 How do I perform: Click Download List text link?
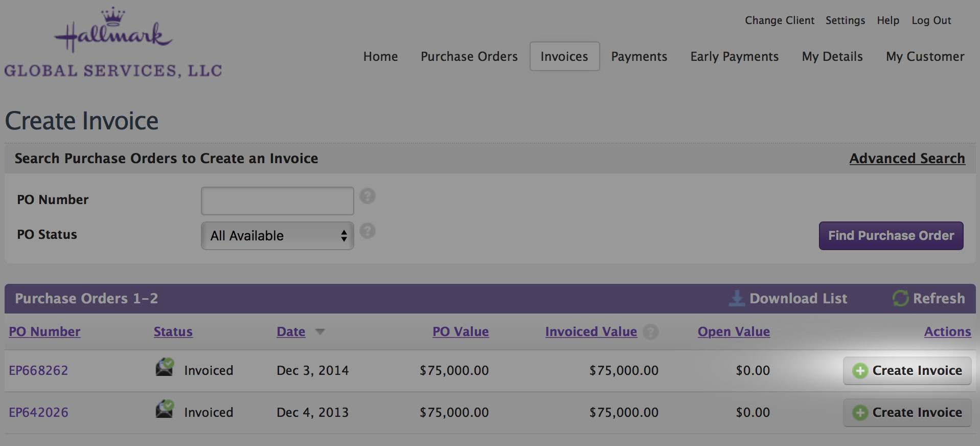tap(799, 298)
